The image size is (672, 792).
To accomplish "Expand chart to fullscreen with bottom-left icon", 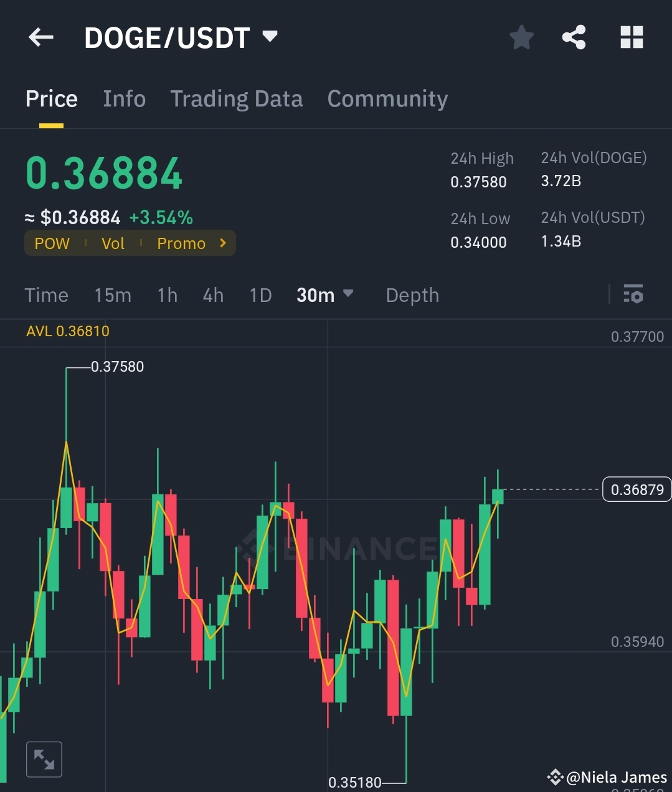I will click(x=44, y=759).
